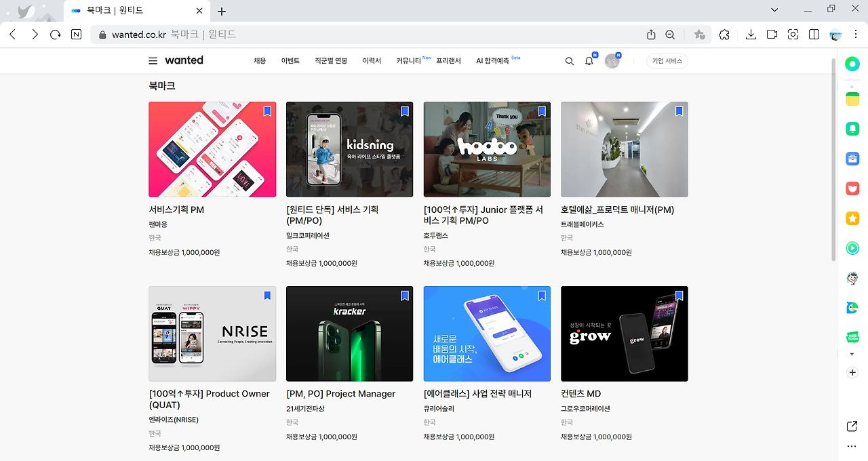Open the yellow star bookmarks sidebar icon
This screenshot has width=868, height=461.
click(x=852, y=218)
